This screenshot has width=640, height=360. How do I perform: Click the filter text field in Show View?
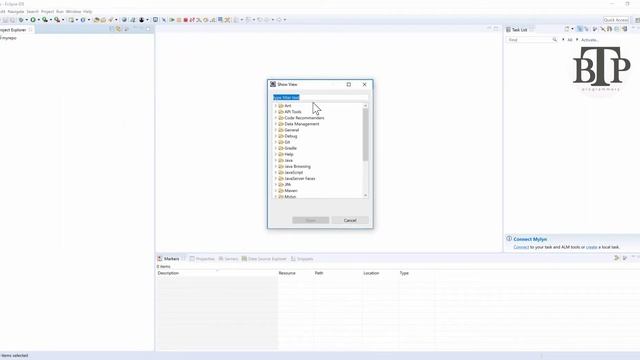point(320,98)
